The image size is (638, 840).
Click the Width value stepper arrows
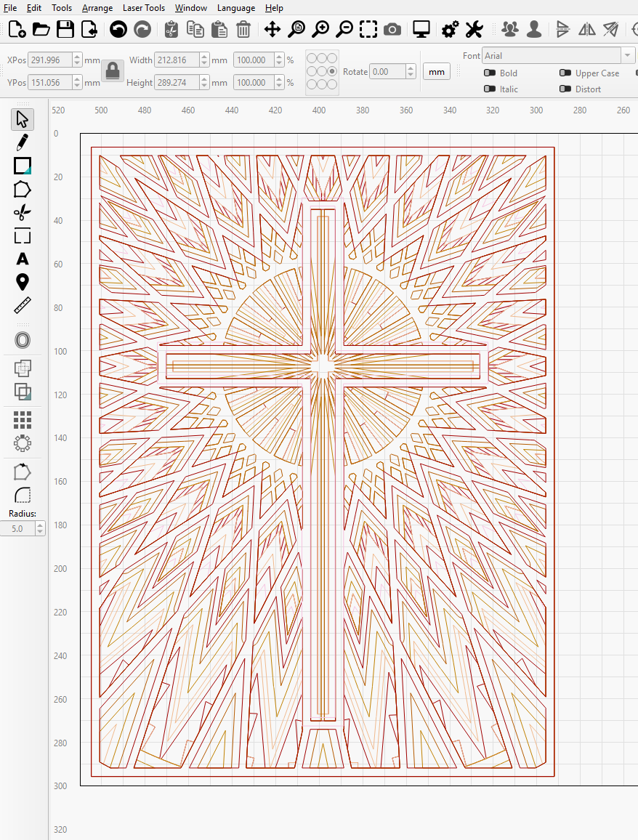click(204, 60)
